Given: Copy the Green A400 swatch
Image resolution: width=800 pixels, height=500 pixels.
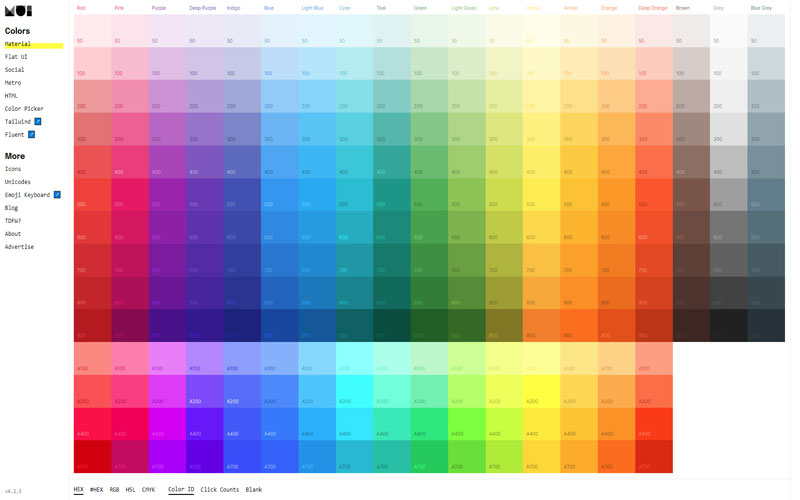Looking at the screenshot, I should pos(430,424).
